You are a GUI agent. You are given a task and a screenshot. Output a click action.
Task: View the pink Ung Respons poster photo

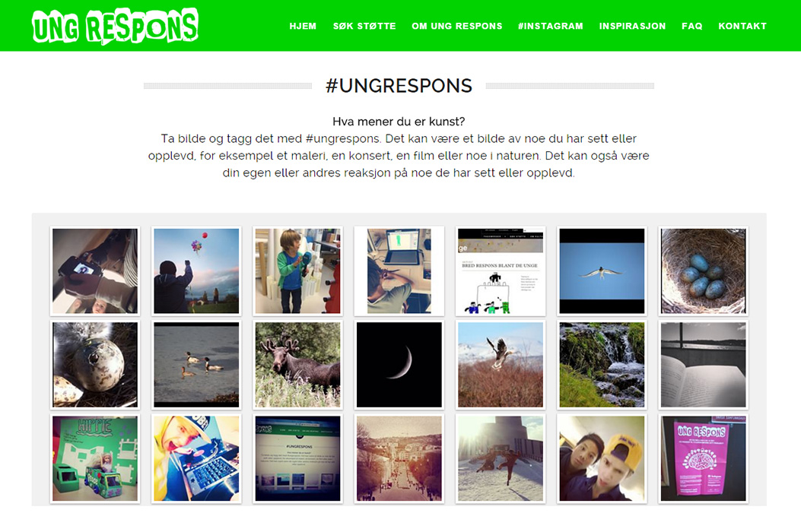pyautogui.click(x=704, y=458)
